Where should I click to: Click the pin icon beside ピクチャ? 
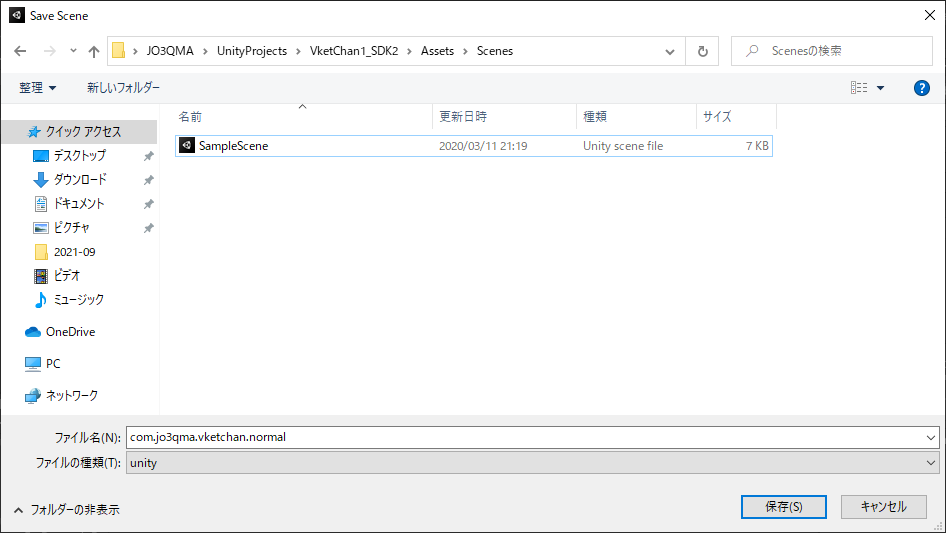click(x=148, y=228)
